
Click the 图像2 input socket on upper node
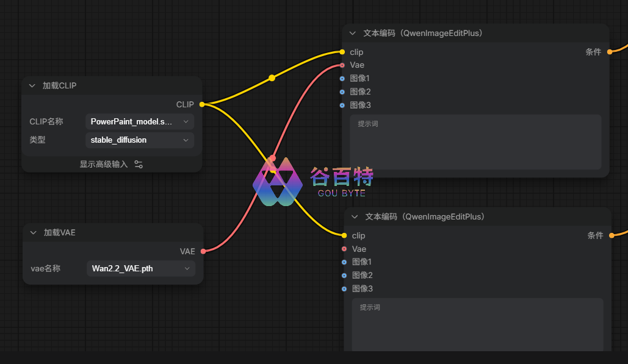(x=342, y=92)
